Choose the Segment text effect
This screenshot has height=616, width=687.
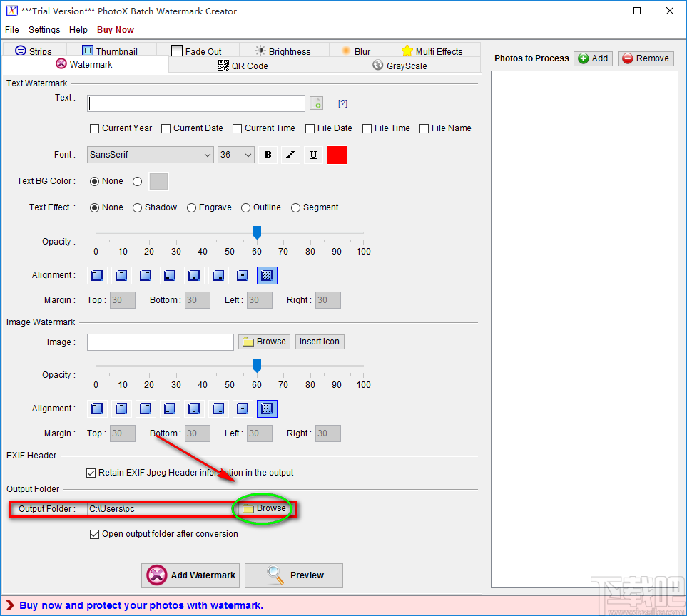click(x=296, y=207)
